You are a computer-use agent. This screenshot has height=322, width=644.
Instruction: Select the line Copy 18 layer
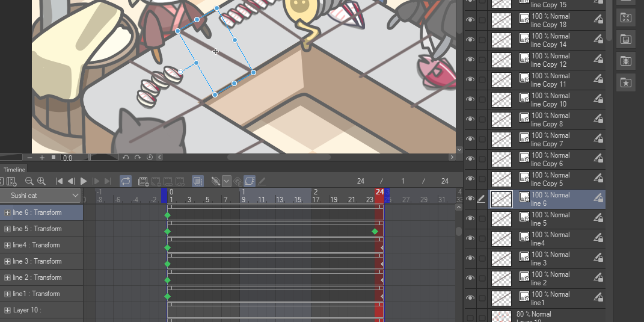coord(547,20)
